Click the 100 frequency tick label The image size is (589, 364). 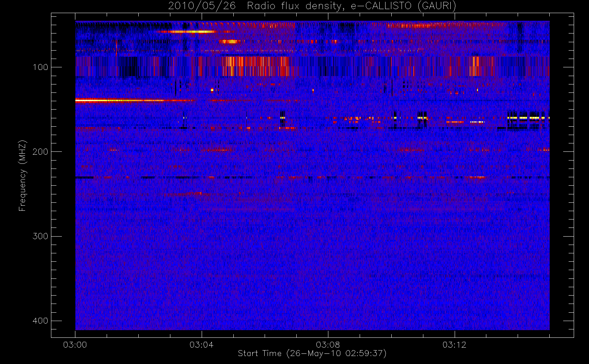(x=40, y=67)
